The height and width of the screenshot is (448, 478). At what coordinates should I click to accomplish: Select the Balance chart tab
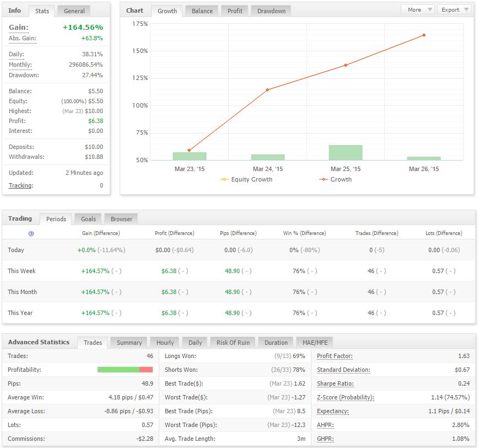pyautogui.click(x=202, y=11)
